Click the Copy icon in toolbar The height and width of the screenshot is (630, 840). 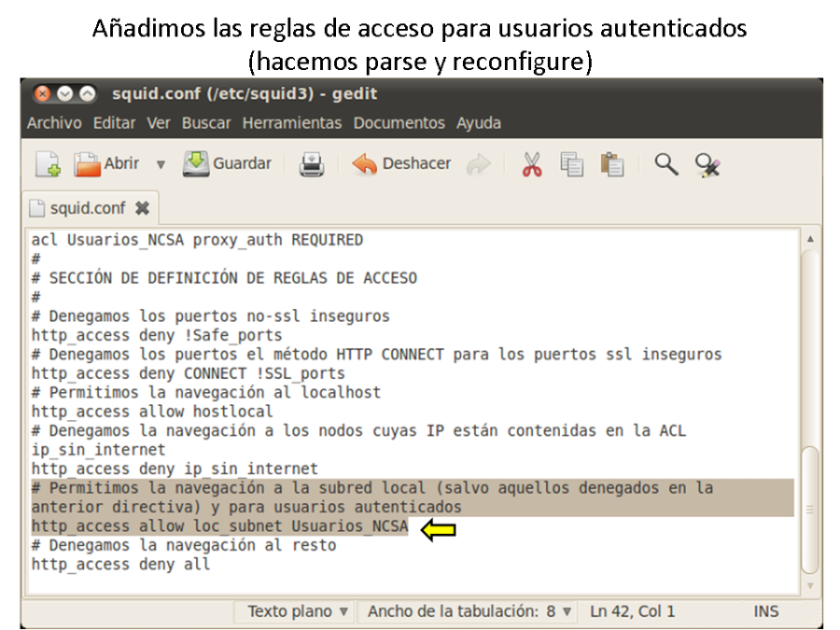(x=572, y=165)
